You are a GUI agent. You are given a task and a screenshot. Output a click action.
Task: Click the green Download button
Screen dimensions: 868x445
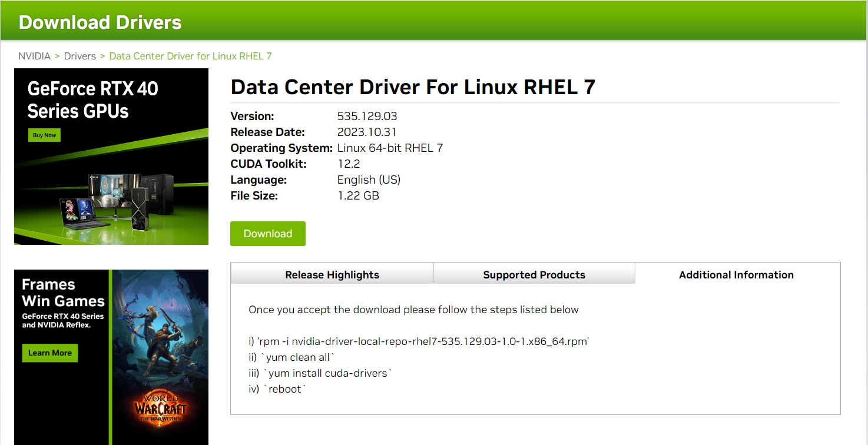coord(267,233)
